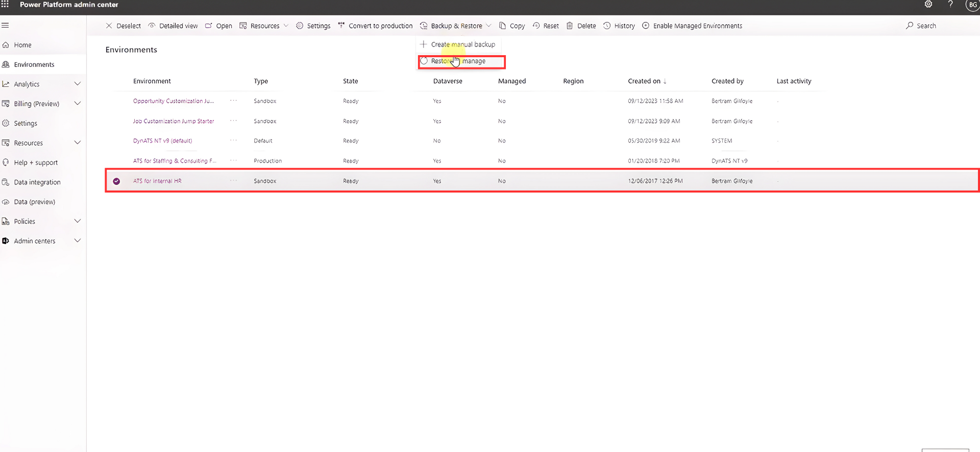980x452 pixels.
Task: Open the settings gear in header
Action: [928, 5]
